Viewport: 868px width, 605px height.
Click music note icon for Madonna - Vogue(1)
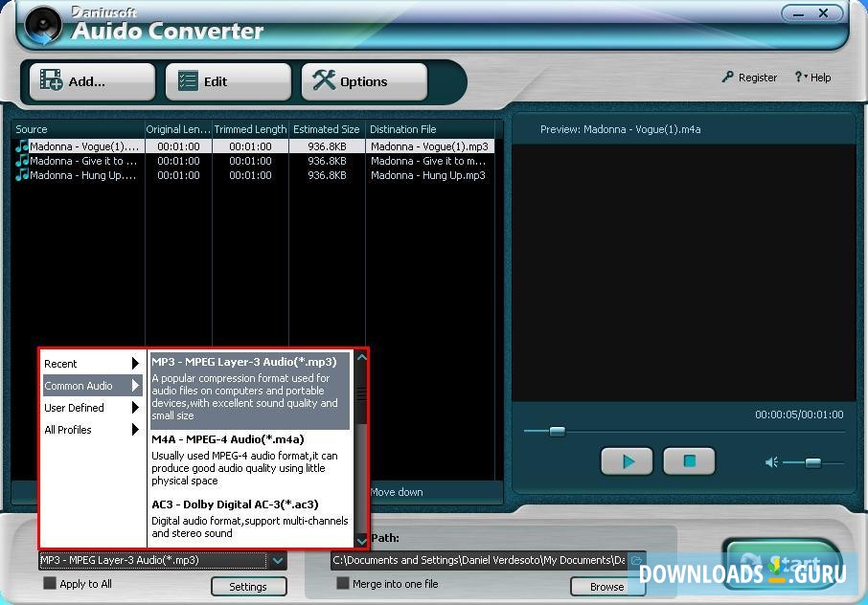pos(22,146)
